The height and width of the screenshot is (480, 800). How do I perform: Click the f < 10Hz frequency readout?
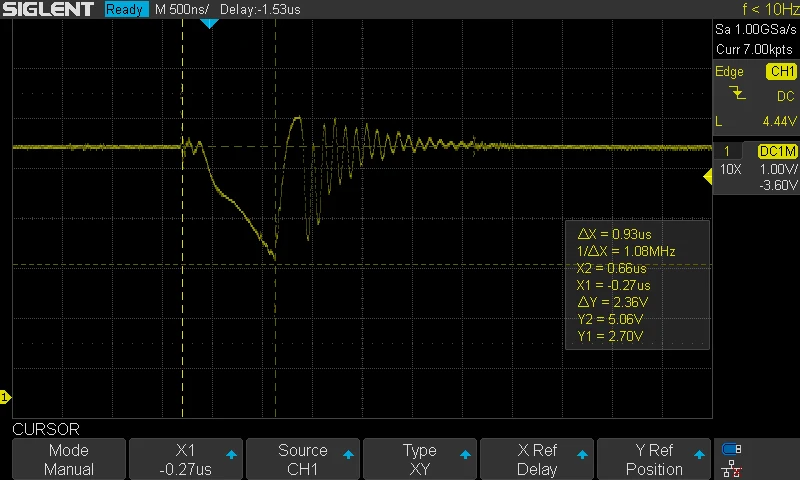pyautogui.click(x=770, y=9)
